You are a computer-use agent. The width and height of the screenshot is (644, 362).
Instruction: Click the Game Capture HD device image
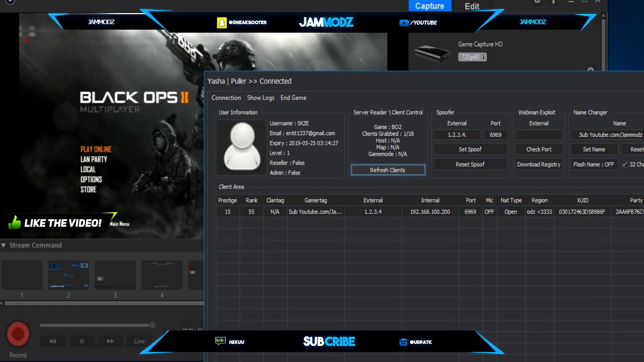pos(432,53)
